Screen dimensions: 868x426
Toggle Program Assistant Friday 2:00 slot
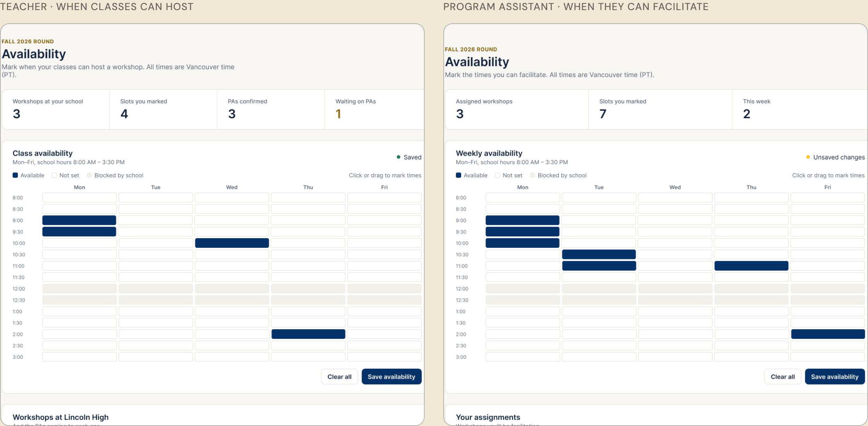828,334
